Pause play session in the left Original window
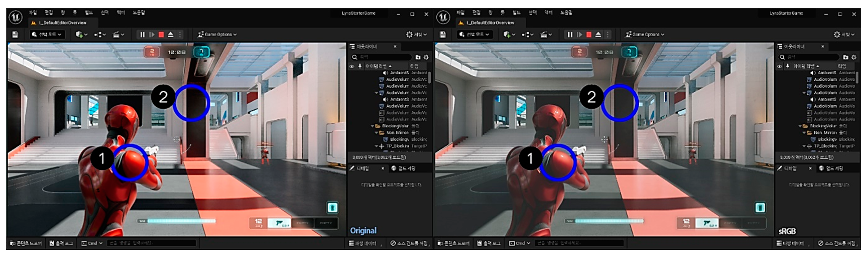The width and height of the screenshot is (868, 258). click(x=142, y=34)
